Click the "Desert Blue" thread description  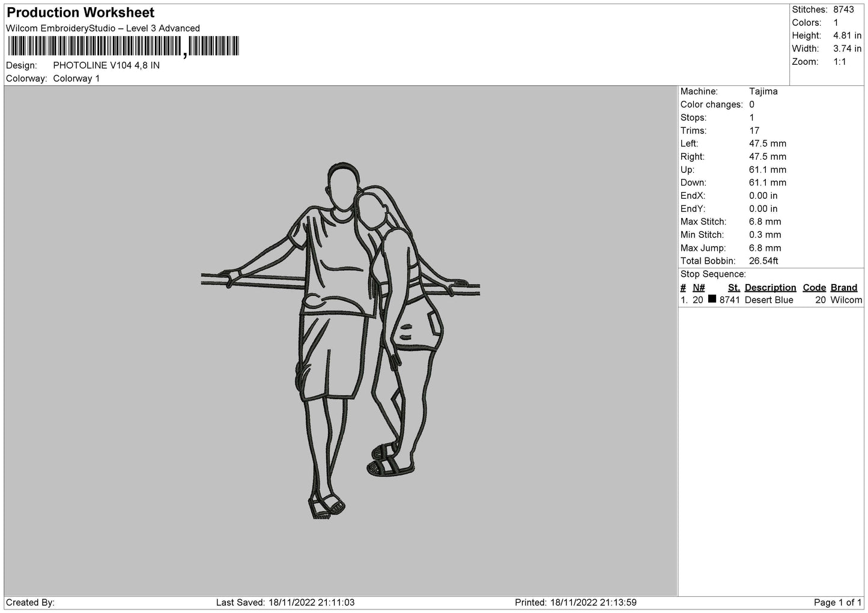coord(769,300)
